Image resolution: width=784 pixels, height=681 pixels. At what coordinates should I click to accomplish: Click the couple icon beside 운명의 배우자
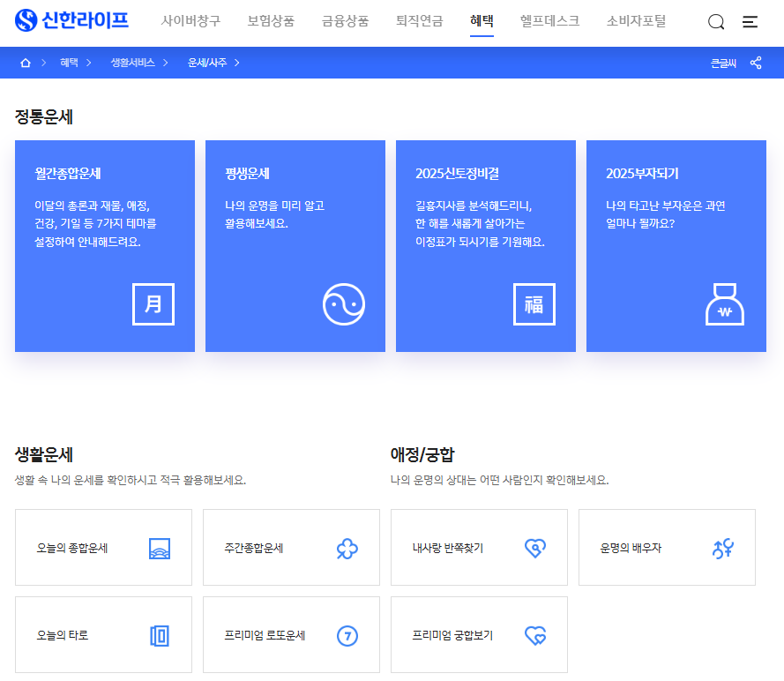[723, 547]
